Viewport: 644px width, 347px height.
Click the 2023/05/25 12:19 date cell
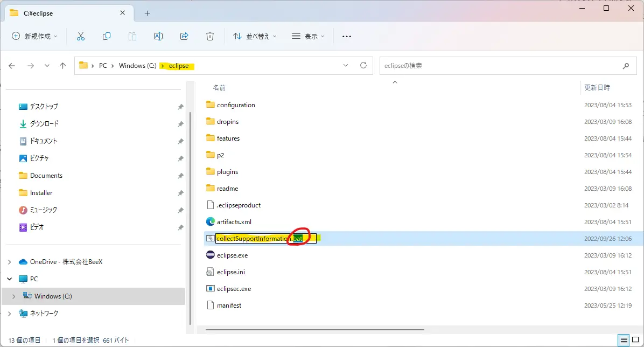pyautogui.click(x=608, y=306)
